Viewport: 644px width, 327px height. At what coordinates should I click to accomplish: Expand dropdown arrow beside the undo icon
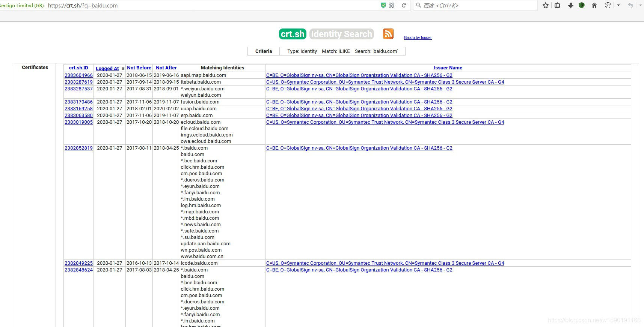coord(641,5)
